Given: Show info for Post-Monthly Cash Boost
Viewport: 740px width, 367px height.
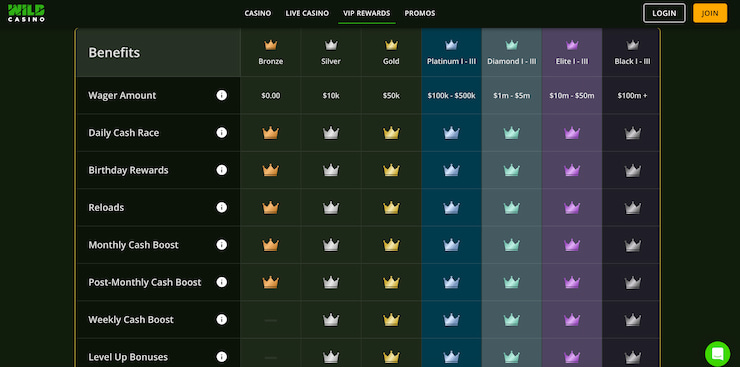Looking at the screenshot, I should (x=221, y=282).
